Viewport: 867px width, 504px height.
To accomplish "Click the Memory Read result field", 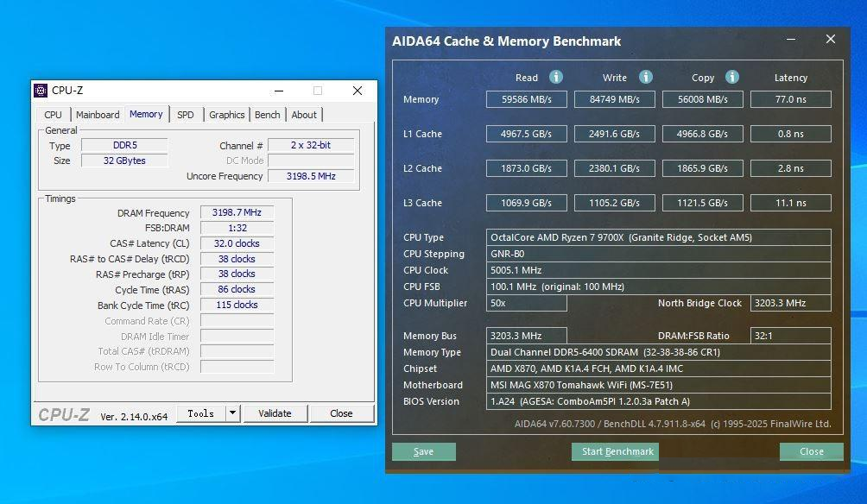I will (527, 99).
